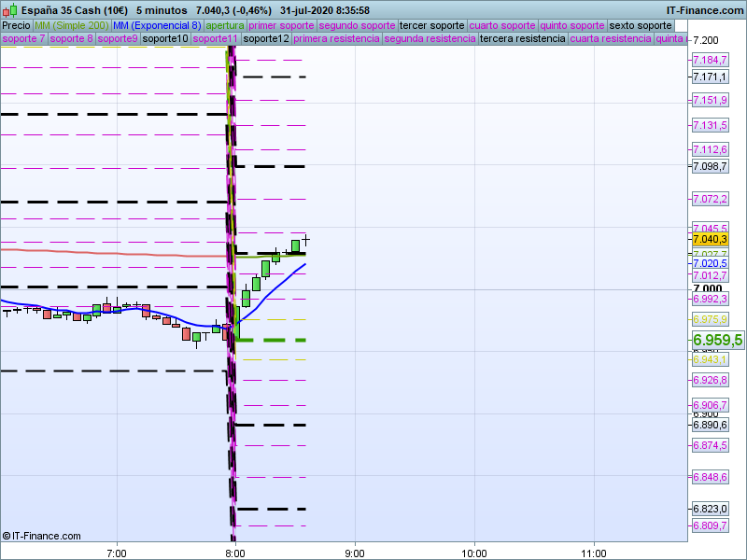Click the current price tag 7.040,3
Image resolution: width=747 pixels, height=560 pixels.
point(711,239)
